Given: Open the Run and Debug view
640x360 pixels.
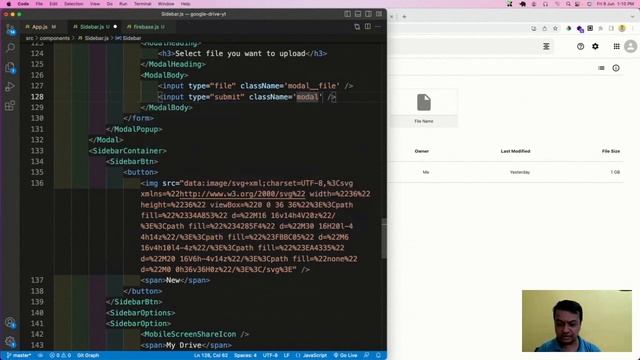Looking at the screenshot, I should click(x=10, y=87).
